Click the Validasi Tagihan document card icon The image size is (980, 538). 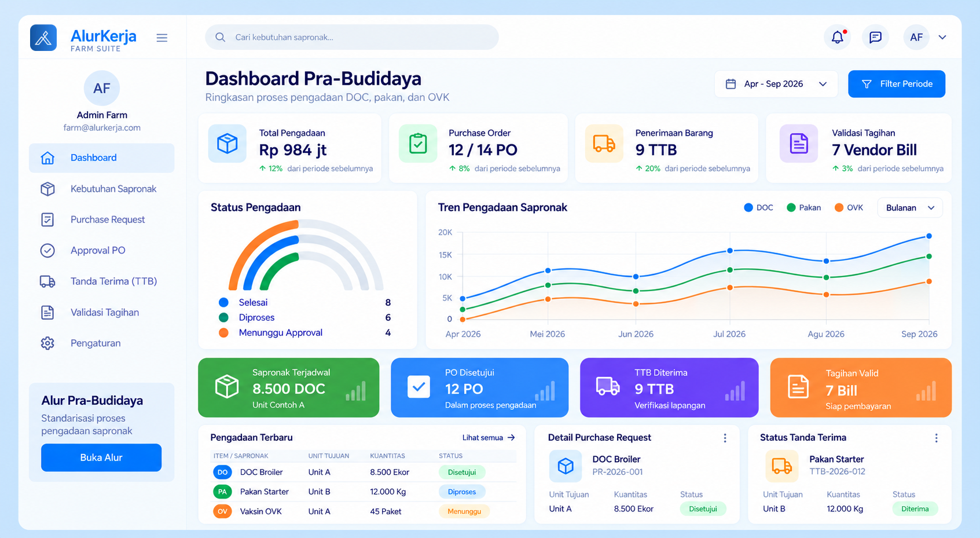point(799,143)
